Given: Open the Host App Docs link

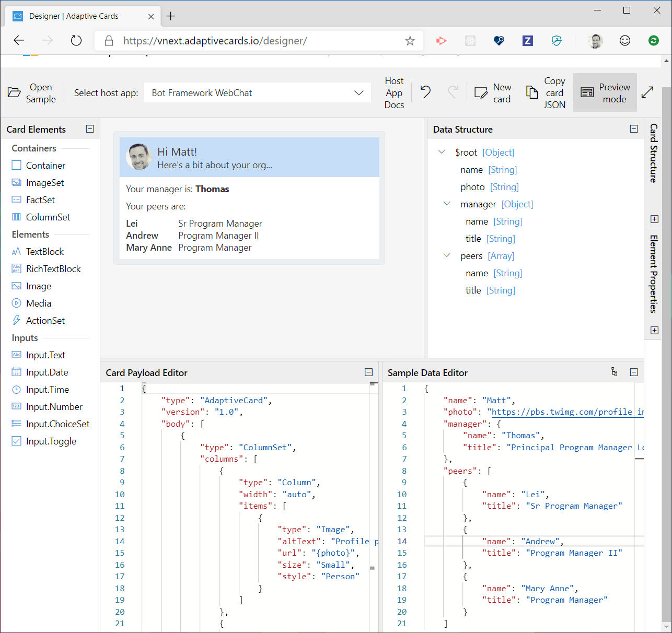Looking at the screenshot, I should (394, 92).
